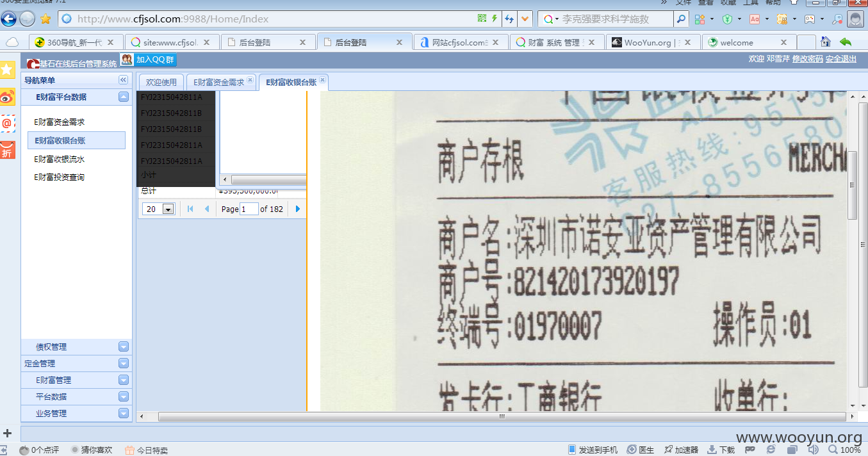Viewport: 868px width, 456px height.
Task: Go to previous page in grid pager
Action: [206, 209]
